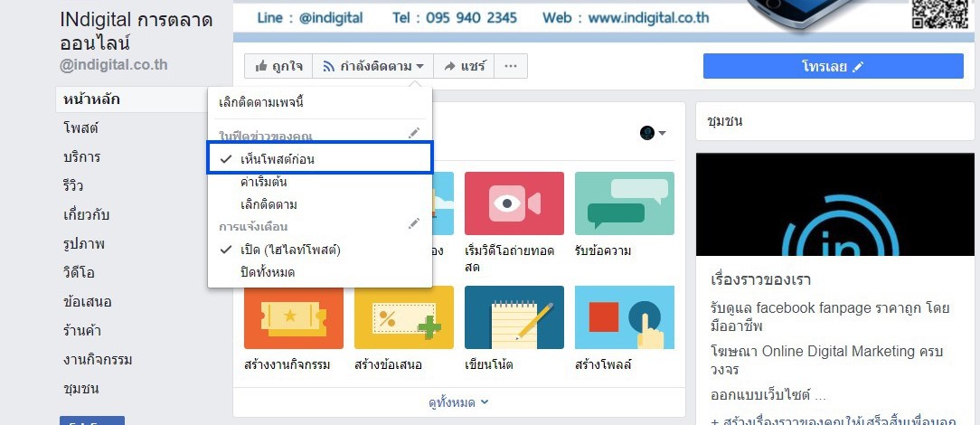Open Videos (วิดีโอ) in sidebar
980x425 pixels.
(79, 273)
